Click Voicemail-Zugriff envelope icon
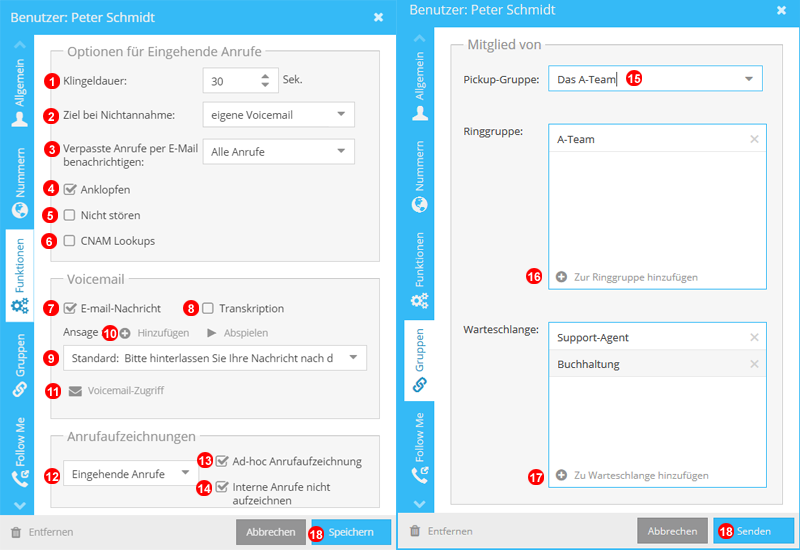The image size is (800, 550). pos(76,391)
